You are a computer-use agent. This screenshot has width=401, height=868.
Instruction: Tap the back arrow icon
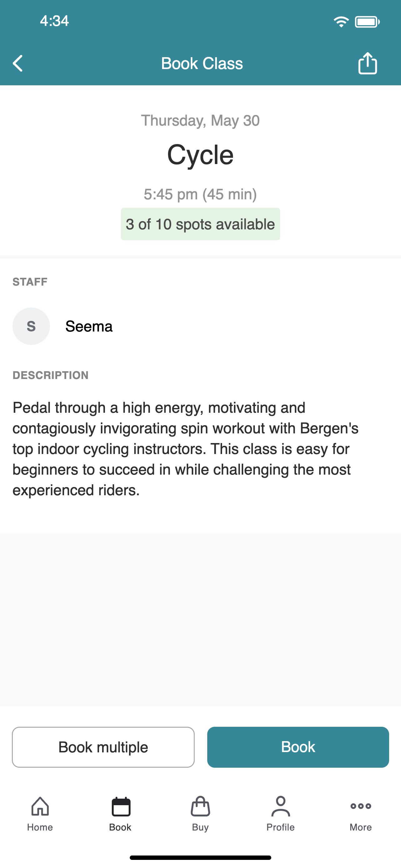tap(18, 63)
